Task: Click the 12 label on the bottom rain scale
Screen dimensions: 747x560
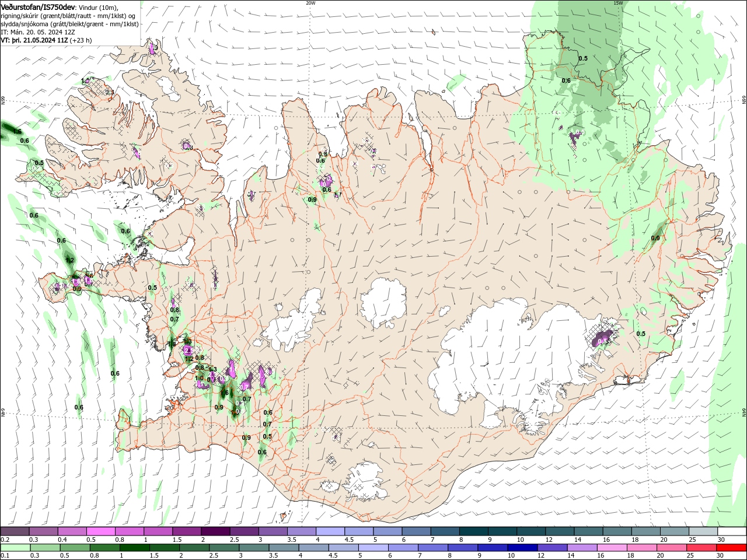Action: coord(541,555)
